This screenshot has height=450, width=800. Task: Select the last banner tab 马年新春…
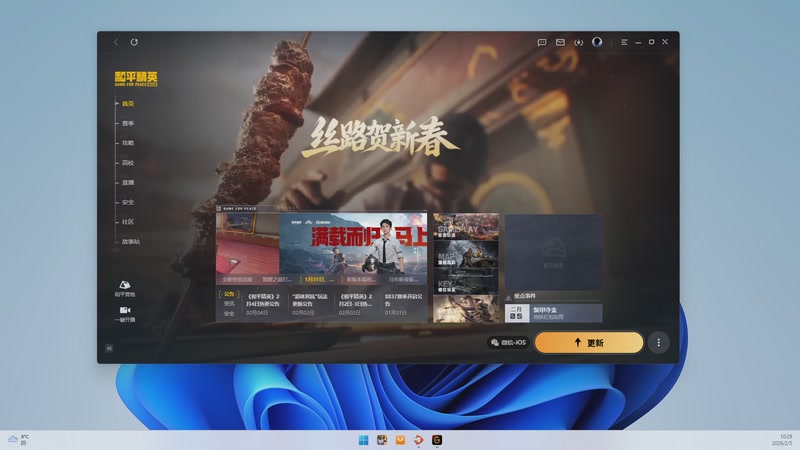click(x=402, y=280)
